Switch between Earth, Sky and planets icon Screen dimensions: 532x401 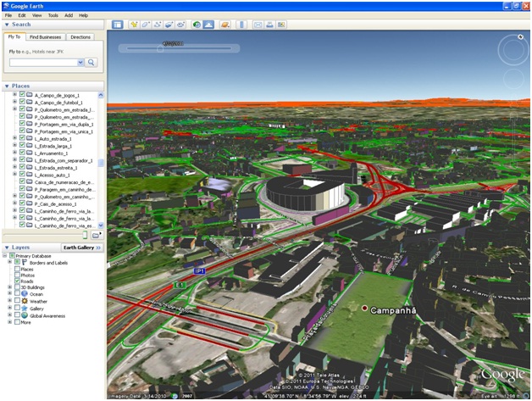[x=225, y=25]
